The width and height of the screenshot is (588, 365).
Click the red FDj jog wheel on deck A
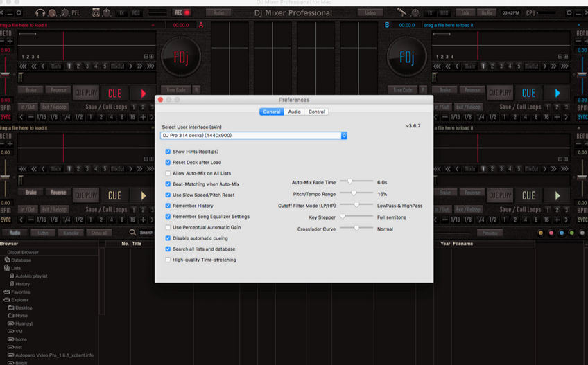coord(181,57)
